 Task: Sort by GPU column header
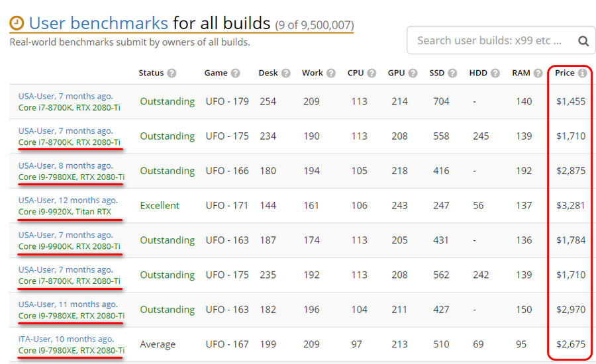point(396,73)
